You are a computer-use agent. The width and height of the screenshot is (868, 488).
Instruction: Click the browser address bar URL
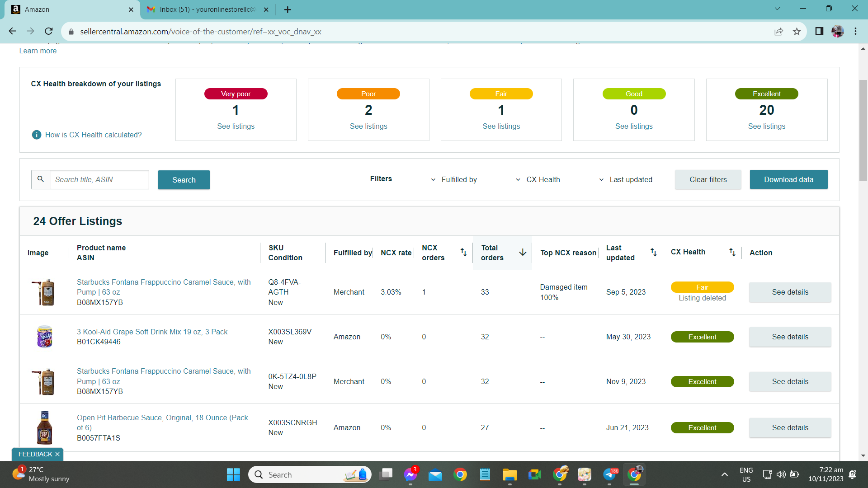201,32
